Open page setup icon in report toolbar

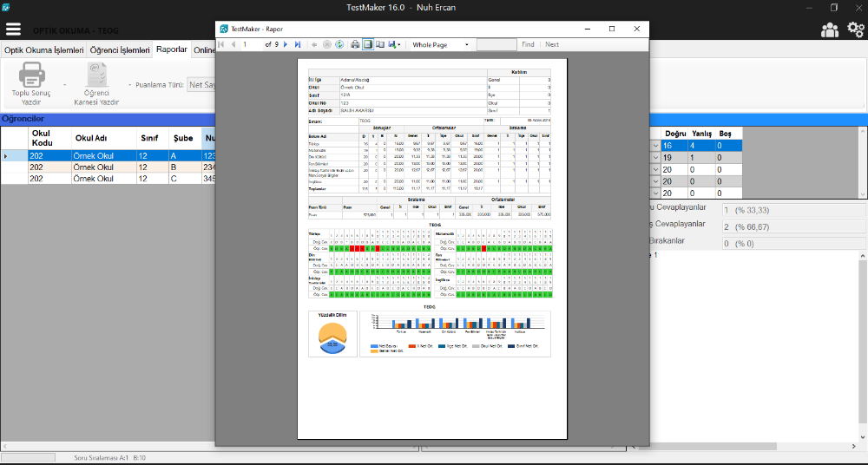[x=380, y=44]
